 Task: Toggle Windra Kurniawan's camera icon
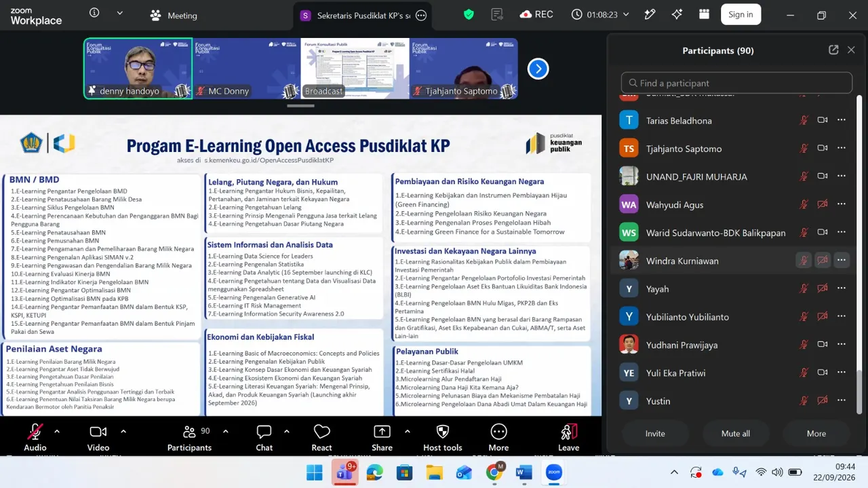823,260
